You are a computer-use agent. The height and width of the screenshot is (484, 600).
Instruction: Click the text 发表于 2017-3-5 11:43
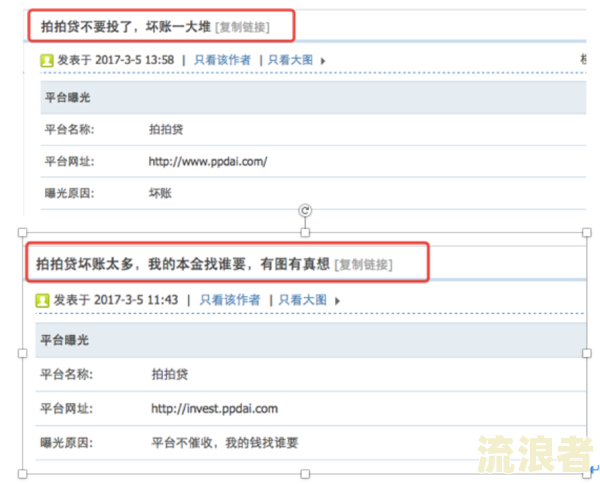(x=116, y=300)
